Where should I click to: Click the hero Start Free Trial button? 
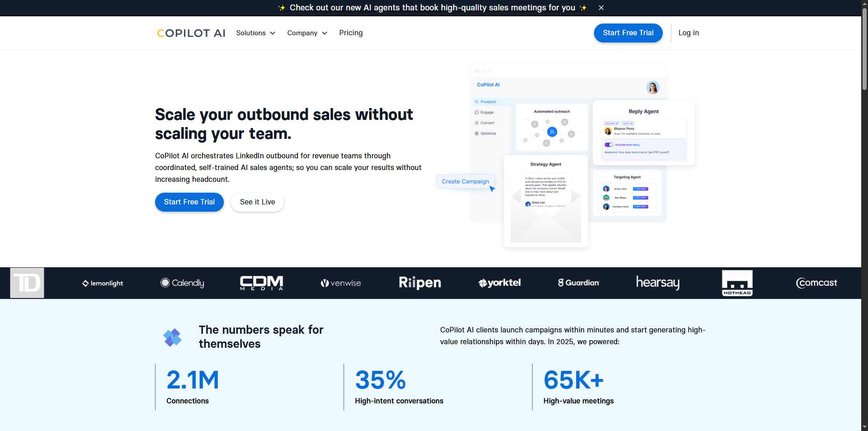[189, 202]
